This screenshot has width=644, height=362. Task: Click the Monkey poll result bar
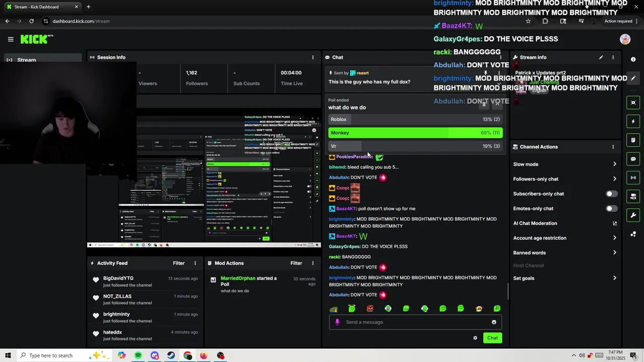point(415,133)
